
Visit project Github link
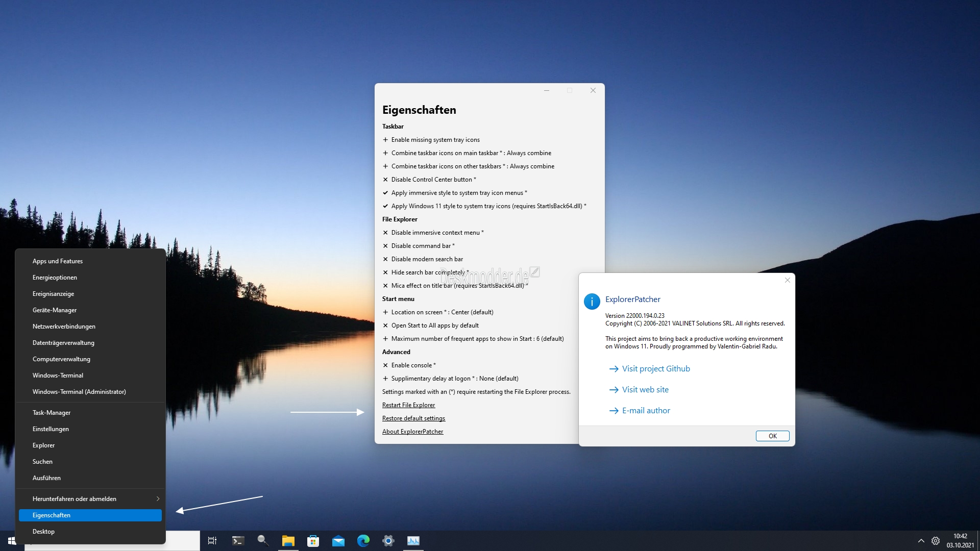point(650,369)
